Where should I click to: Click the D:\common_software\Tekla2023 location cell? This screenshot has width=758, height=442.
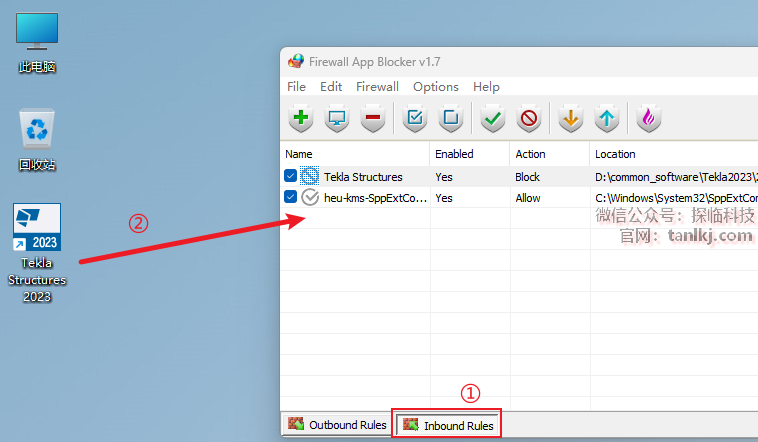[x=676, y=177]
